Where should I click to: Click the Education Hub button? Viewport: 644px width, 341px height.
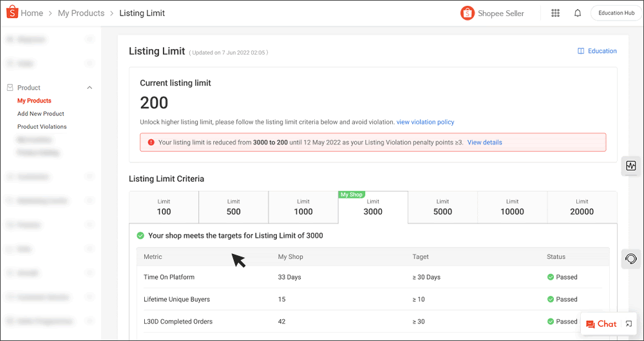616,13
